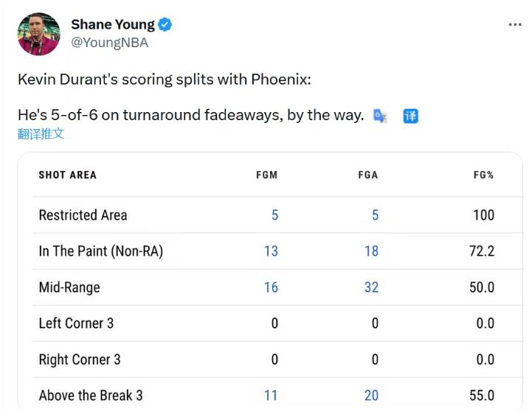Image resolution: width=532 pixels, height=412 pixels.
Task: Select the Left Corner 3 row label
Action: click(76, 324)
